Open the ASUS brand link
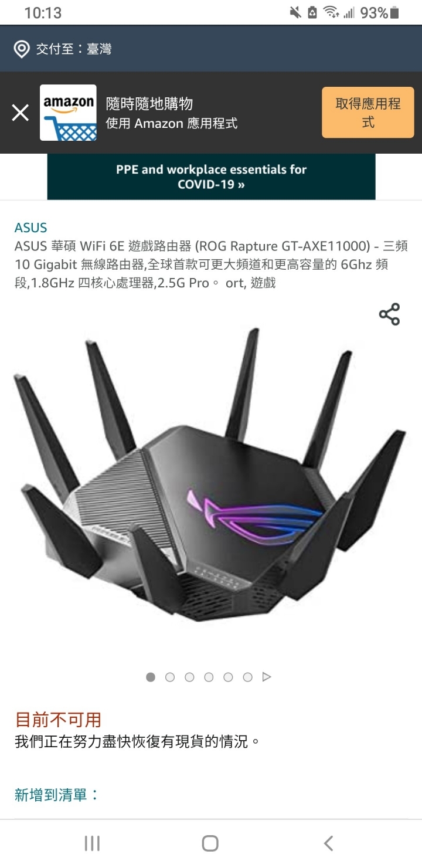 tap(31, 228)
